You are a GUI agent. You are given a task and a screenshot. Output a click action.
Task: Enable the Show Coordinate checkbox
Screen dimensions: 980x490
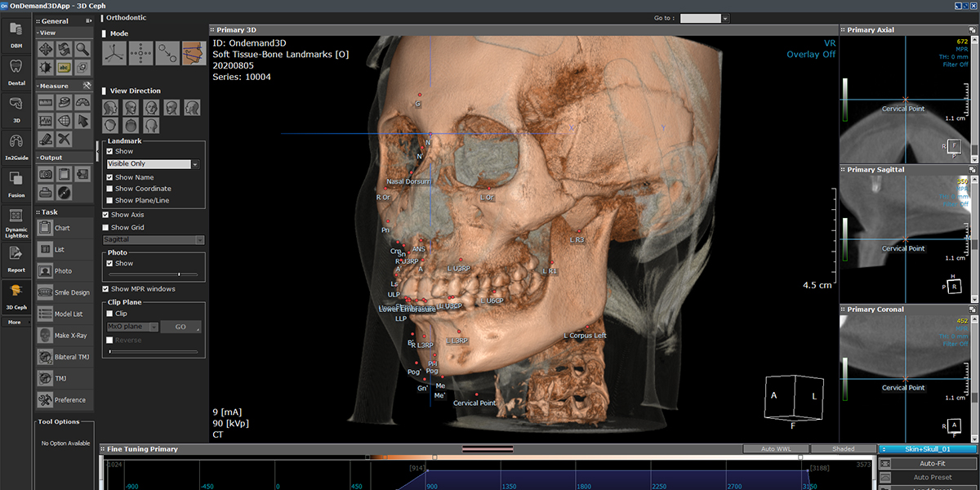110,189
